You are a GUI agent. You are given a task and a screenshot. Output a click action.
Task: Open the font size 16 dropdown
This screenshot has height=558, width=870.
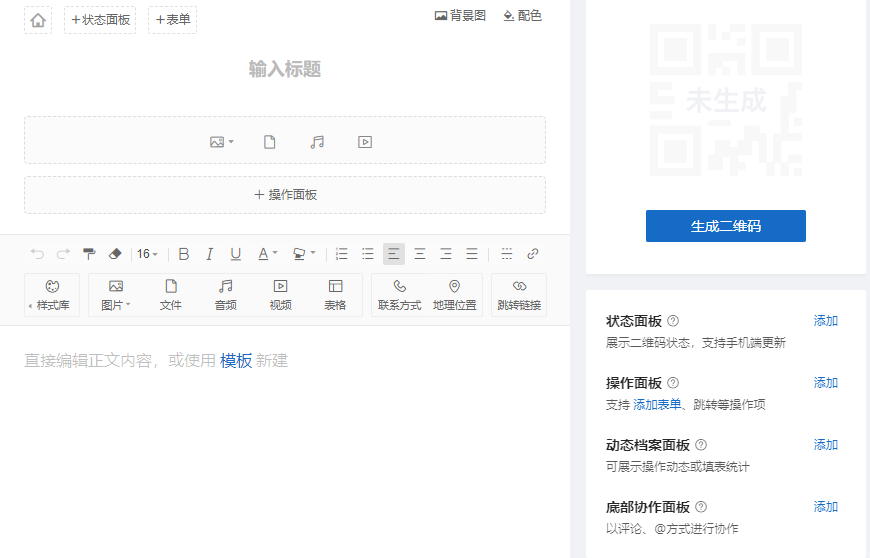(147, 254)
